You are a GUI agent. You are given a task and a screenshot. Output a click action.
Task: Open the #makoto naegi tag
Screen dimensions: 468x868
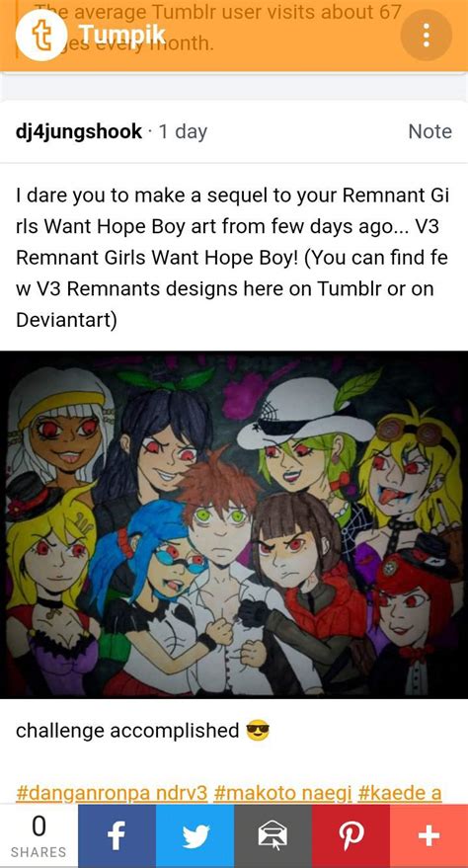point(282,793)
